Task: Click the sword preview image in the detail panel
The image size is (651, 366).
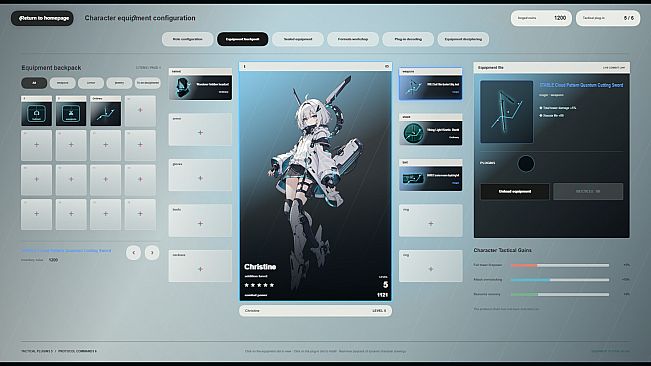Action: pos(507,112)
